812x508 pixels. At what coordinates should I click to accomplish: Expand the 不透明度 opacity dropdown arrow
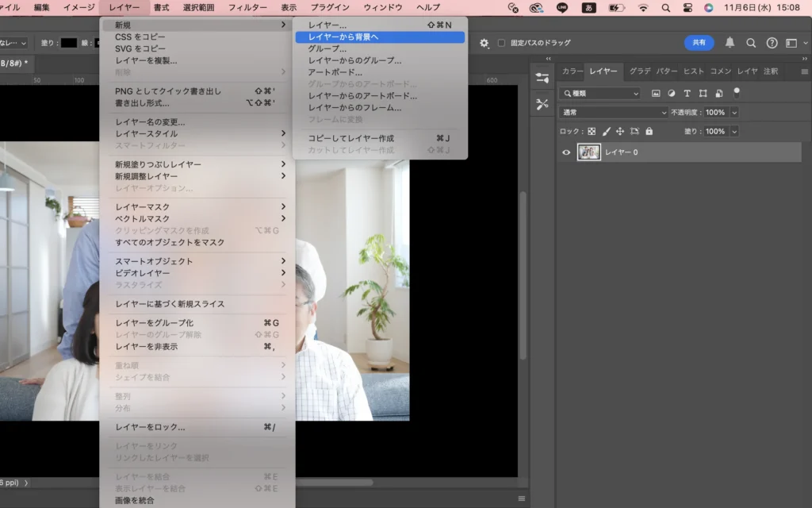734,113
